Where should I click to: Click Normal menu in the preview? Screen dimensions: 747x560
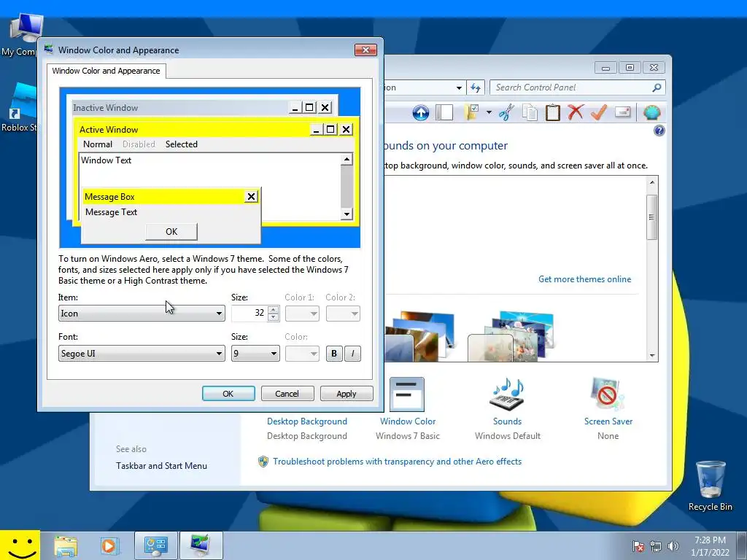click(x=98, y=144)
